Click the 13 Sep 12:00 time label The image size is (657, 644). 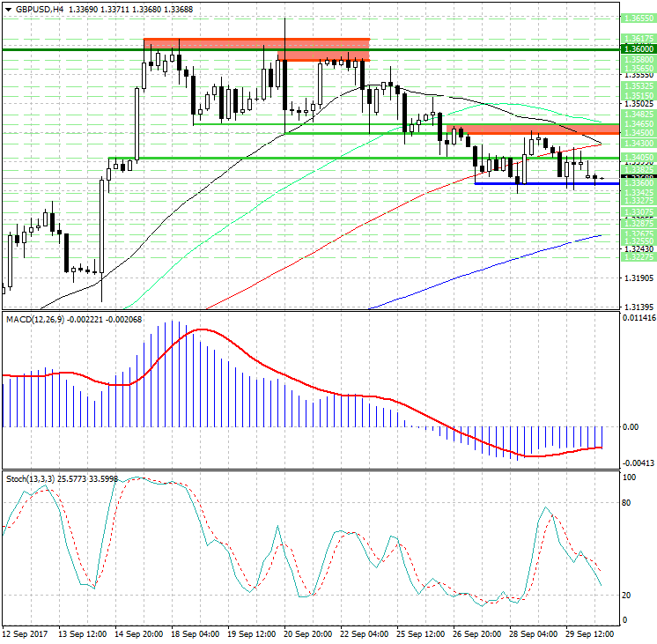click(82, 634)
